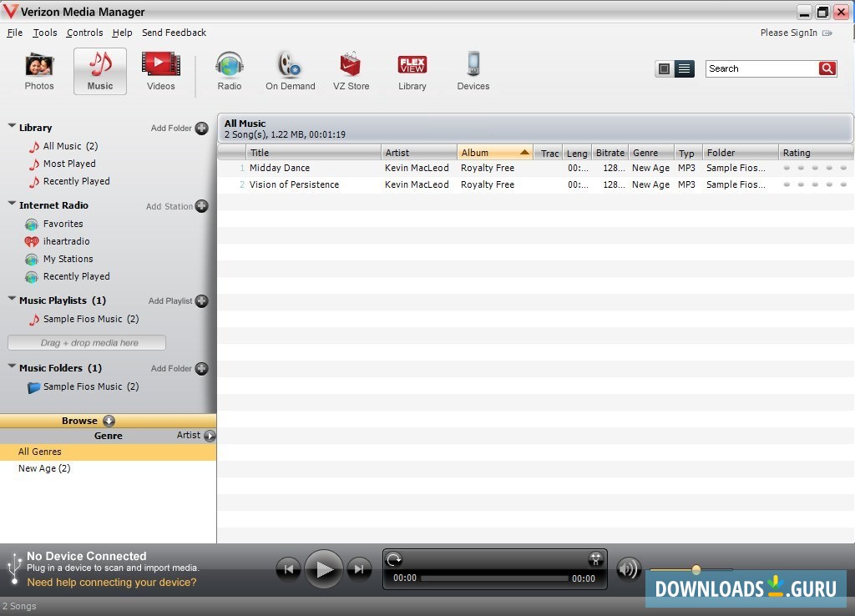Set rating for Vision of Persistence
The height and width of the screenshot is (616, 855).
pos(815,184)
